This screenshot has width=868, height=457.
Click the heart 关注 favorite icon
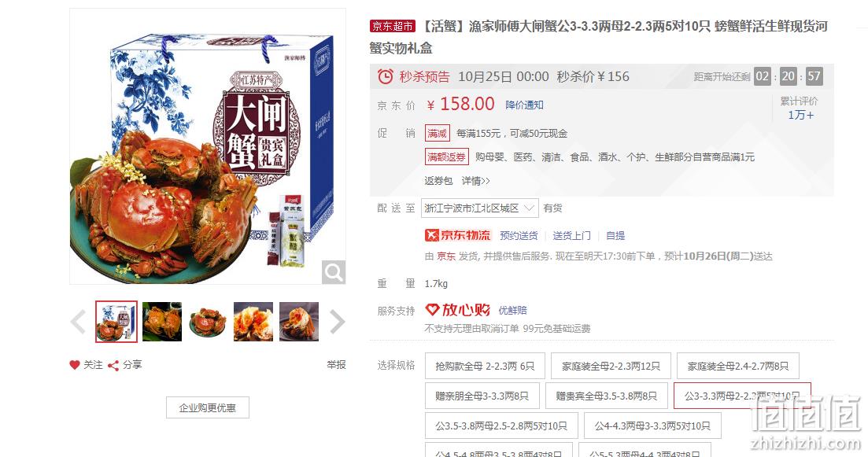click(75, 365)
